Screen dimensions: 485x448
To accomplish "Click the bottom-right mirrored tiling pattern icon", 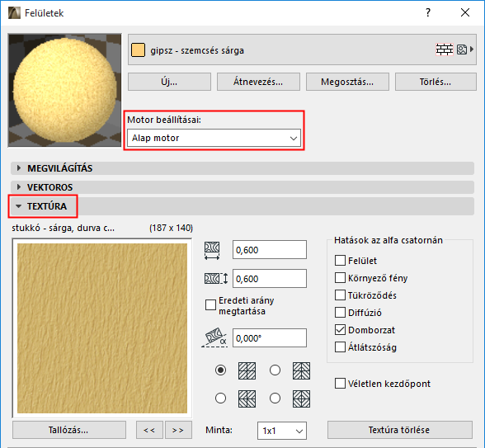I will coord(301,398).
